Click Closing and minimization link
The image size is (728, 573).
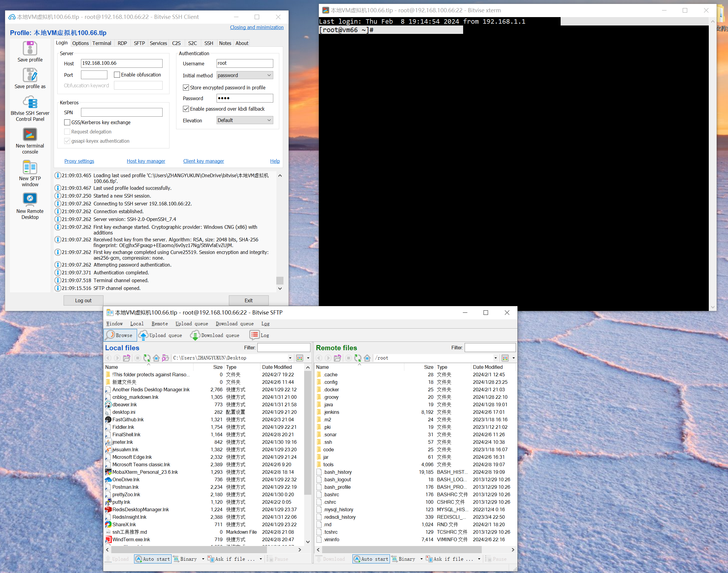(257, 28)
